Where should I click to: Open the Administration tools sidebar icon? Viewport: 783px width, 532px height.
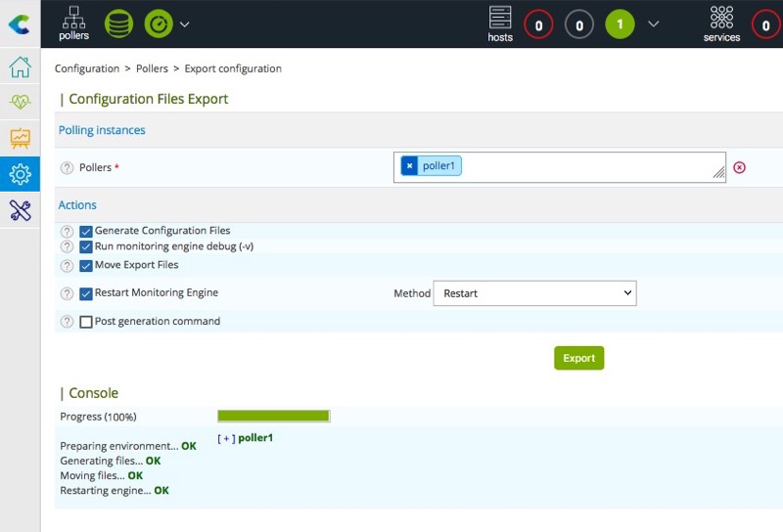coord(20,209)
